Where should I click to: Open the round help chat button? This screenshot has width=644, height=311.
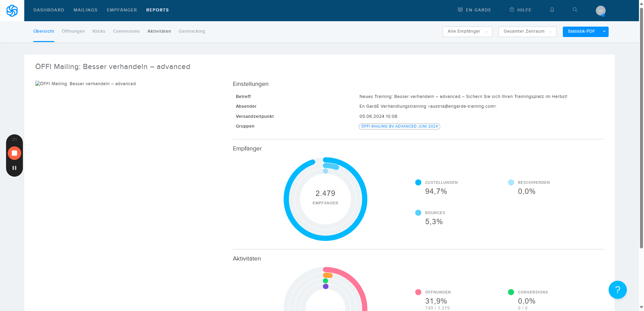(x=617, y=290)
